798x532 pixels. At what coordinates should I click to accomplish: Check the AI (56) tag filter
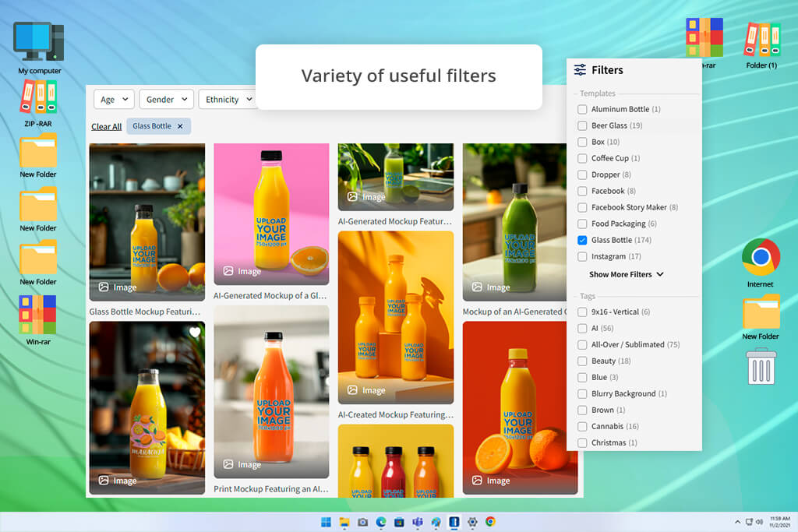(x=582, y=328)
